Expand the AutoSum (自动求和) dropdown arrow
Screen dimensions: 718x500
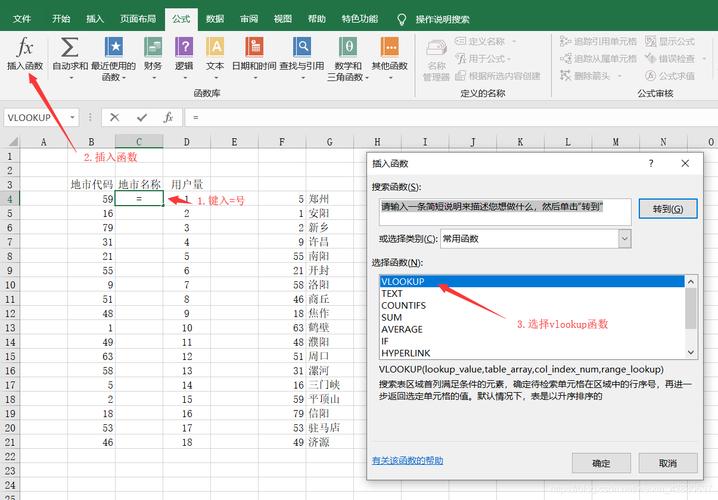[71, 78]
